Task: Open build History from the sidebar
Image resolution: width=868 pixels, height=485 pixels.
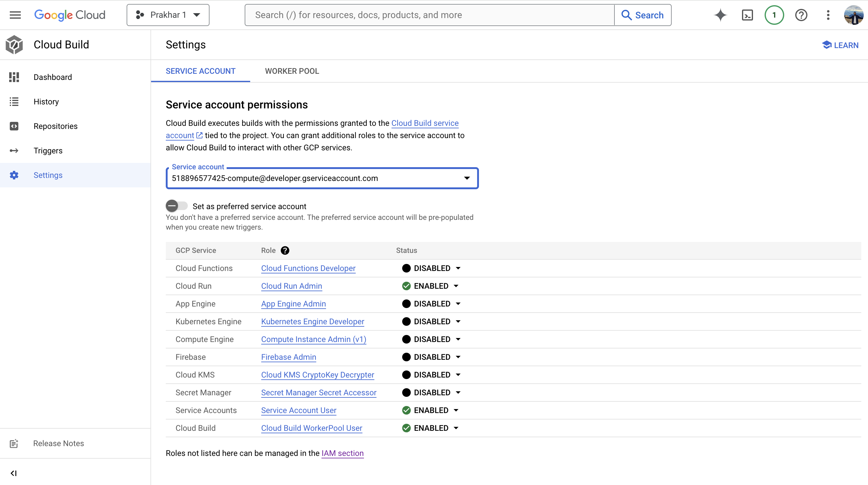Action: click(46, 102)
